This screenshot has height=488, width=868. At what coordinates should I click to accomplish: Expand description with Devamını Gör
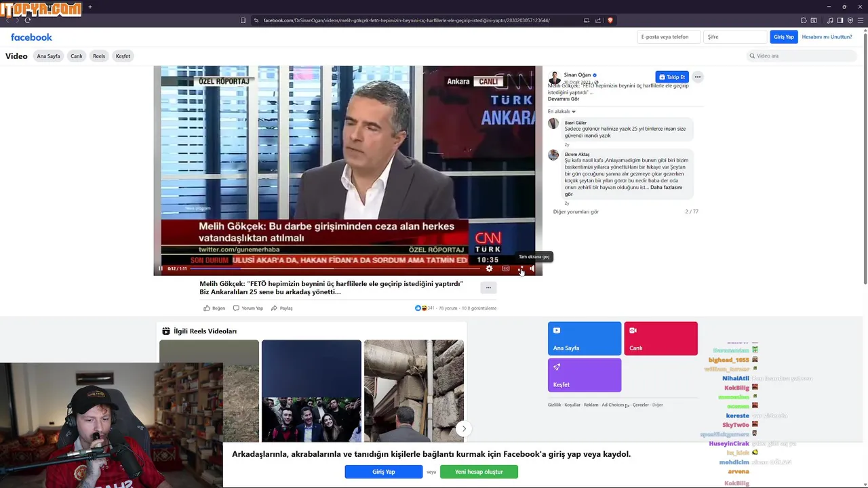[564, 99]
